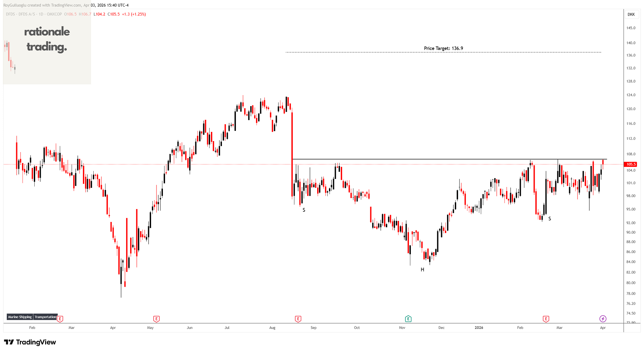Click the red earnings marker near May
The width and height of the screenshot is (644, 352).
pos(156,319)
